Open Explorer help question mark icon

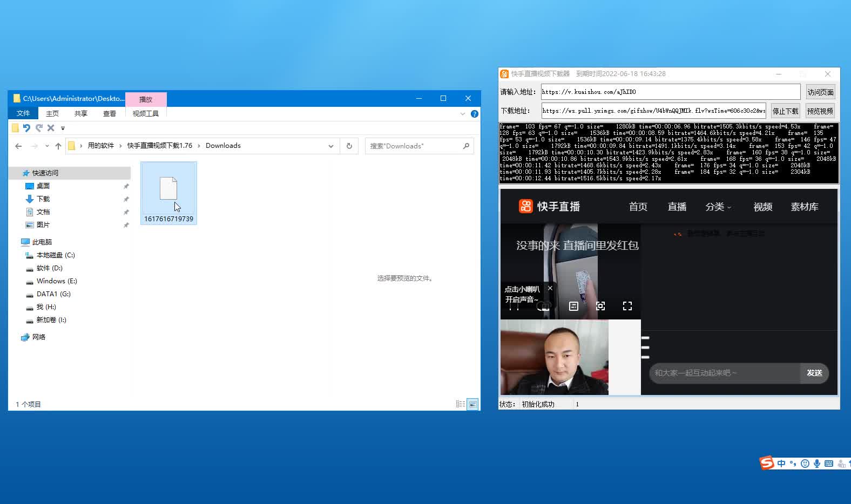click(474, 114)
